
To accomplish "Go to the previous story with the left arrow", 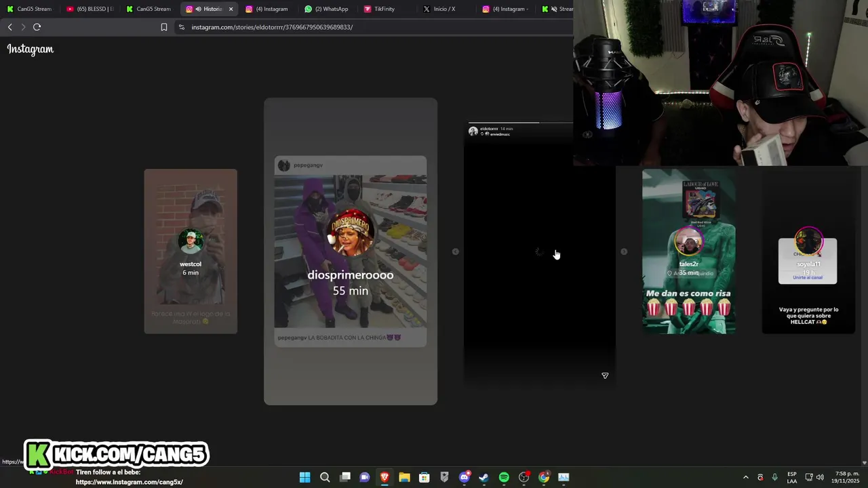I will (456, 251).
